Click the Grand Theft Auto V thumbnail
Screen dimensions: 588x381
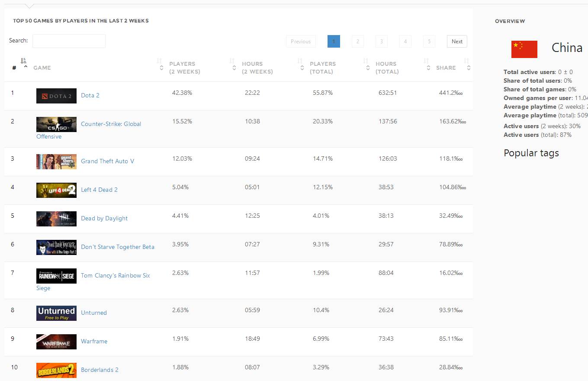tap(56, 161)
